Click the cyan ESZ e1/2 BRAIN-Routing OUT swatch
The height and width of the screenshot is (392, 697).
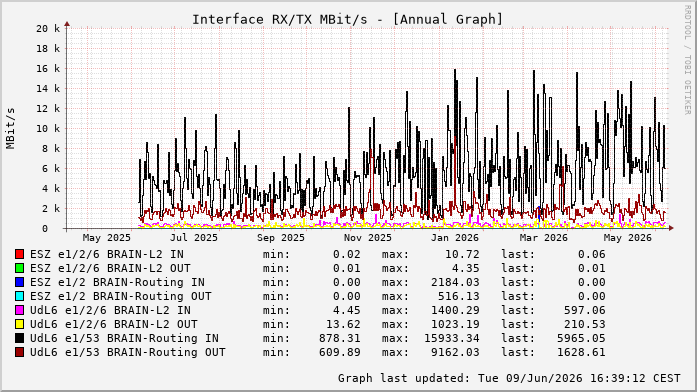coord(19,296)
